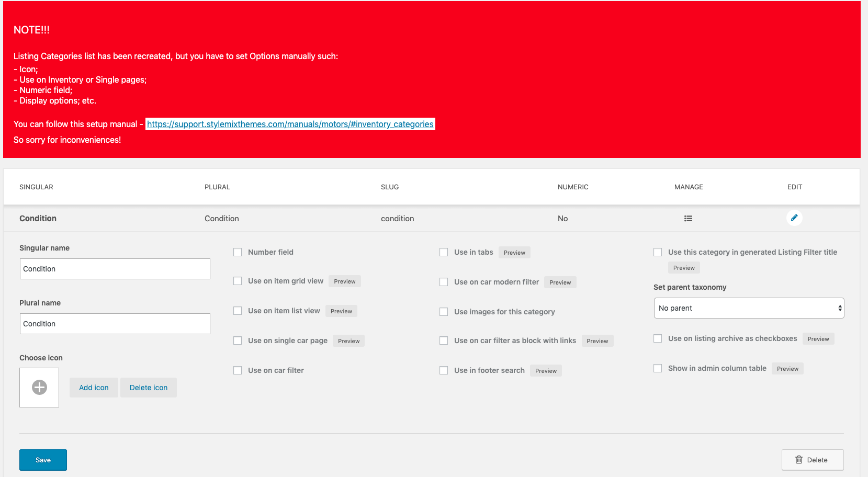This screenshot has width=868, height=477.
Task: Click the NUMERIC column header
Action: tap(573, 187)
